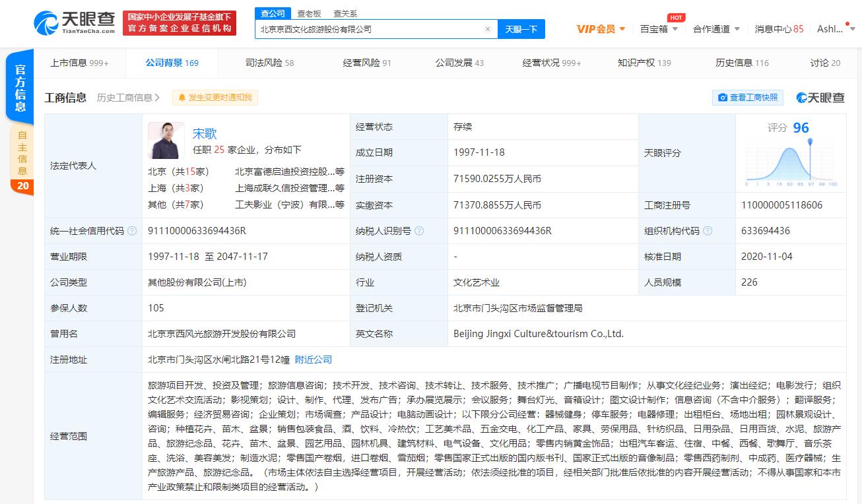Click the camera icon on 查看工商快照
The height and width of the screenshot is (504, 862).
pos(723,98)
